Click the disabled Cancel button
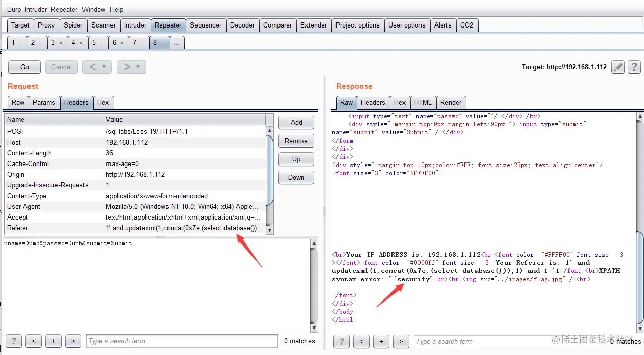This screenshot has height=355, width=644. [x=62, y=67]
